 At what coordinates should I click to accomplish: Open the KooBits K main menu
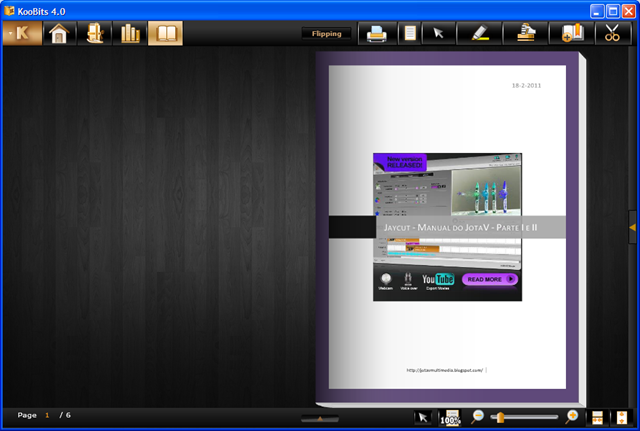coord(22,33)
